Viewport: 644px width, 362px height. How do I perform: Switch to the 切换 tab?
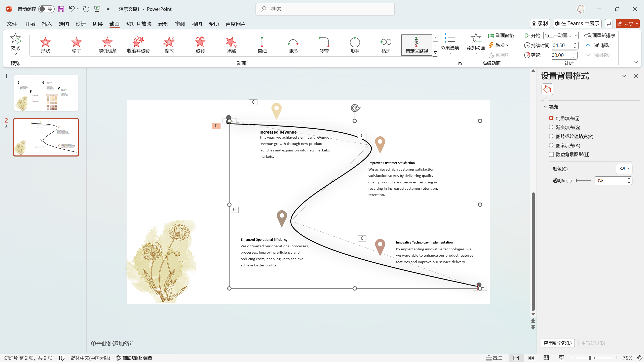tap(97, 24)
